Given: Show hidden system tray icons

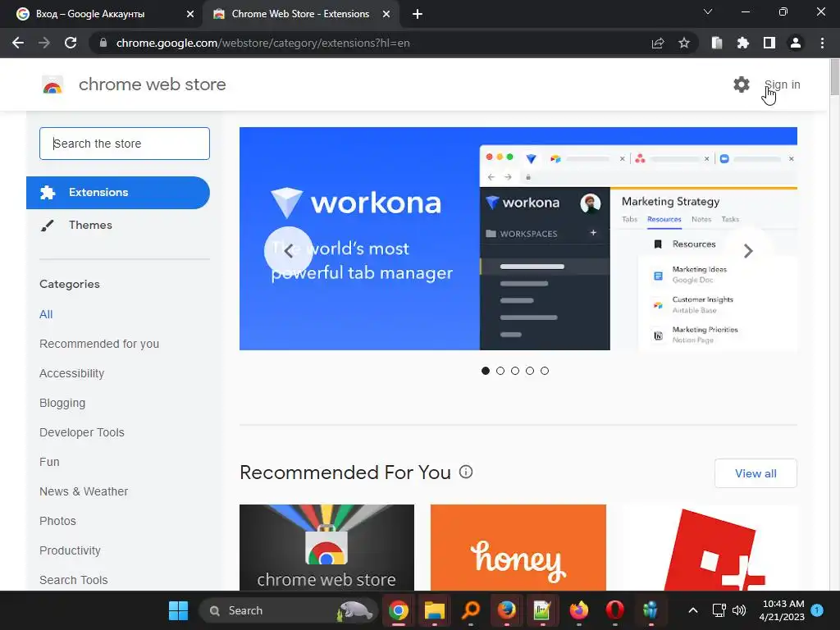Looking at the screenshot, I should [x=692, y=610].
